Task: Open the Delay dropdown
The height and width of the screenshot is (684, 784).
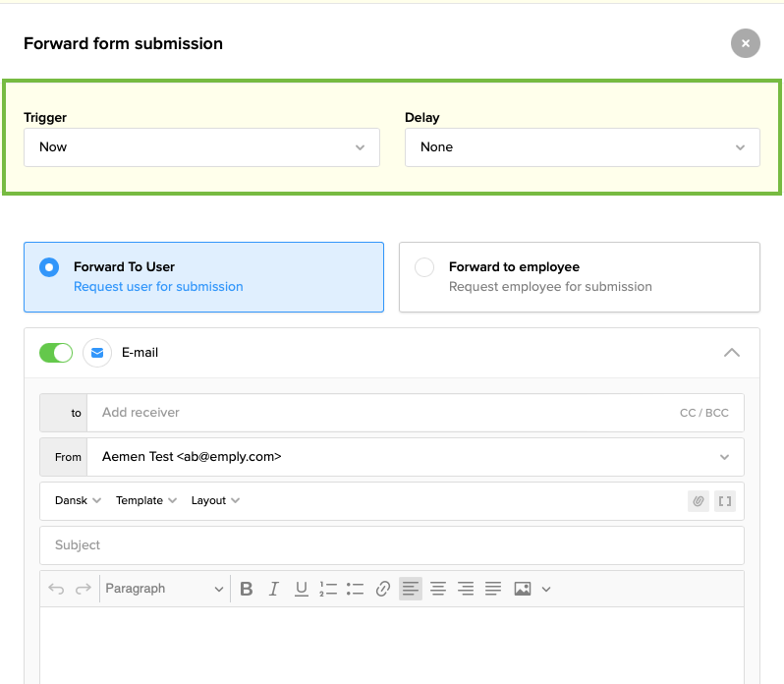Action: tap(582, 147)
